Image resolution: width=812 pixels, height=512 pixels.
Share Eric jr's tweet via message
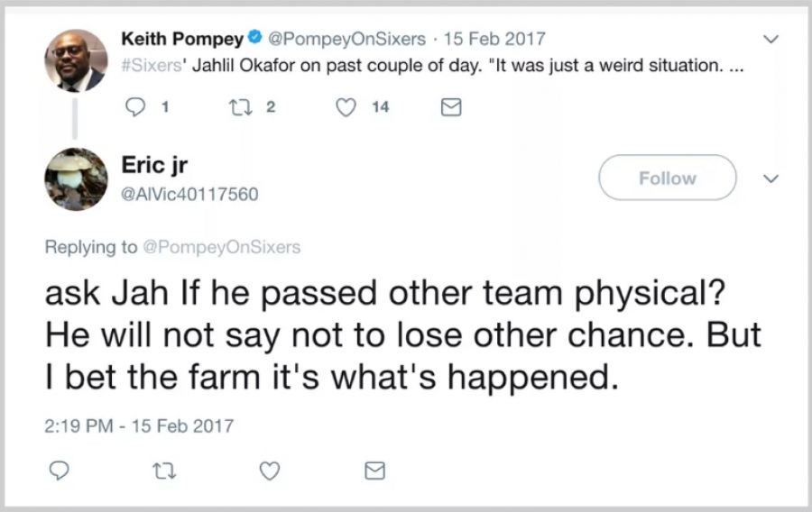[x=374, y=471]
